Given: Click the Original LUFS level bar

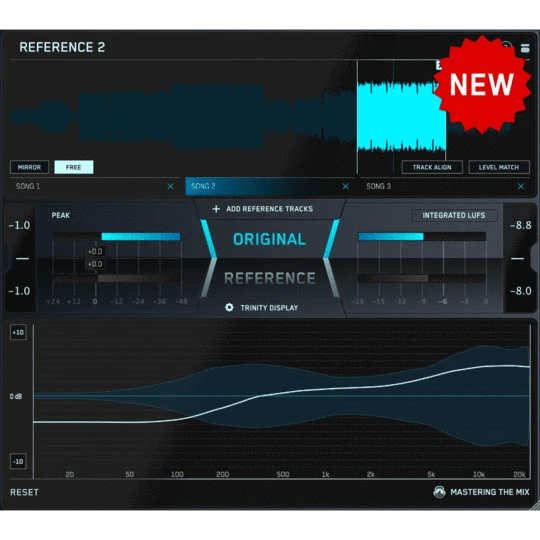Looking at the screenshot, I should 391,236.
